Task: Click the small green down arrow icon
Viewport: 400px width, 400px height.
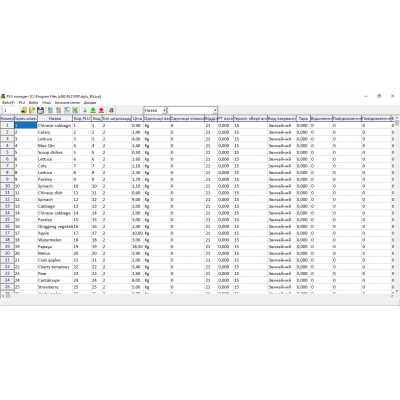Action: 85,110
